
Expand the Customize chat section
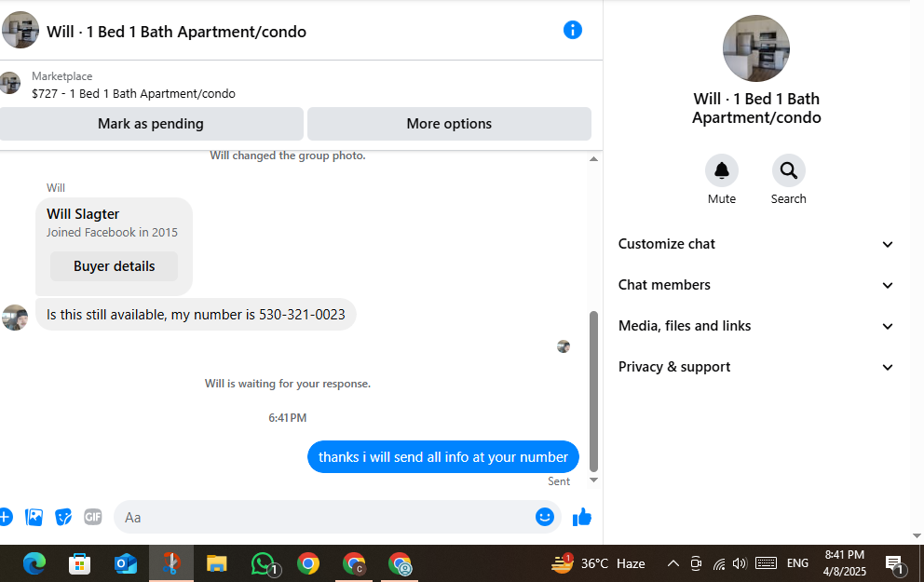coord(756,244)
